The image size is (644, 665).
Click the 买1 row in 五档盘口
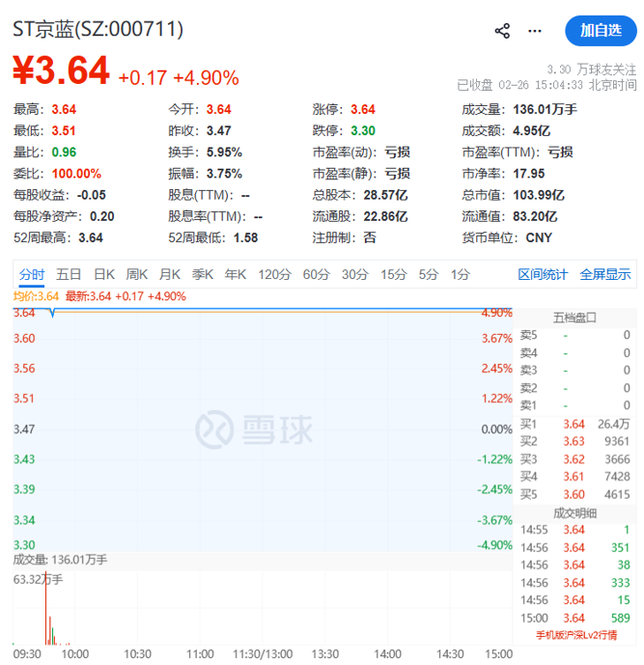click(575, 424)
